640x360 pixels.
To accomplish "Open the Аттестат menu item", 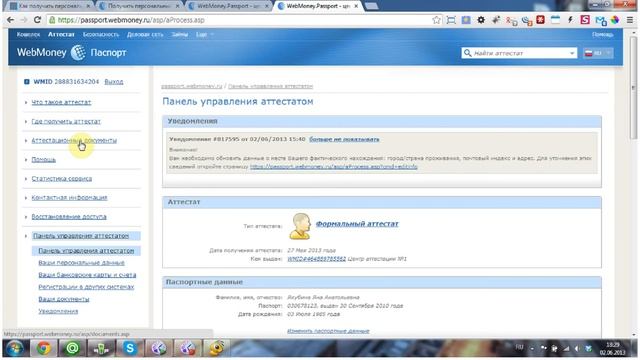I will (x=61, y=35).
